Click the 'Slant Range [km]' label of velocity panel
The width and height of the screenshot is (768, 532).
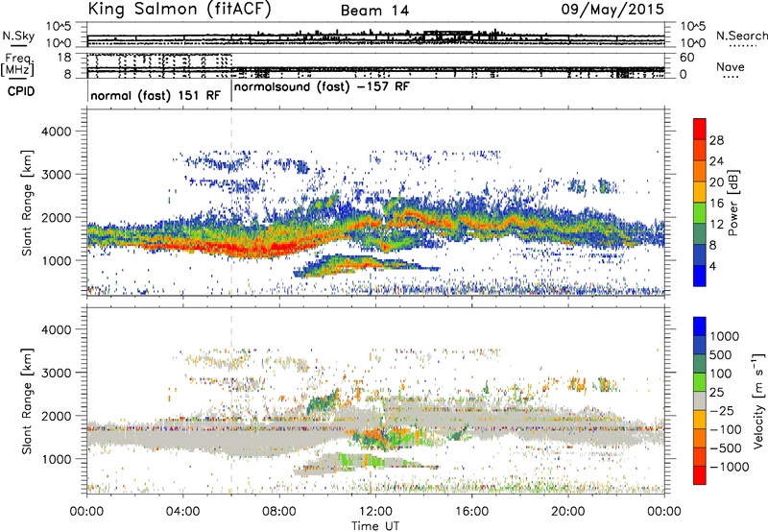pyautogui.click(x=27, y=400)
